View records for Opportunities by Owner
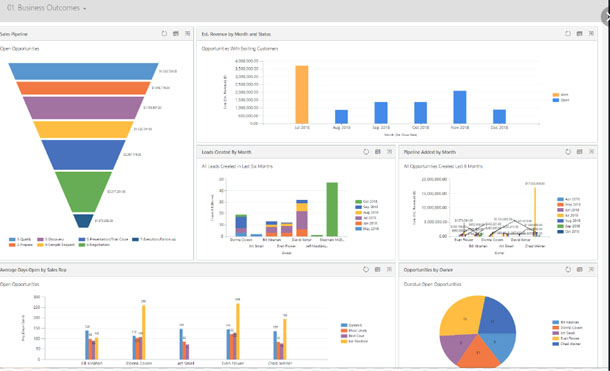 579,269
